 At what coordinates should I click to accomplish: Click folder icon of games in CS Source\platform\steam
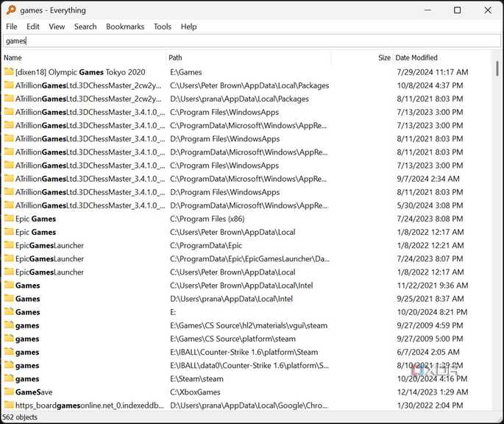click(9, 339)
